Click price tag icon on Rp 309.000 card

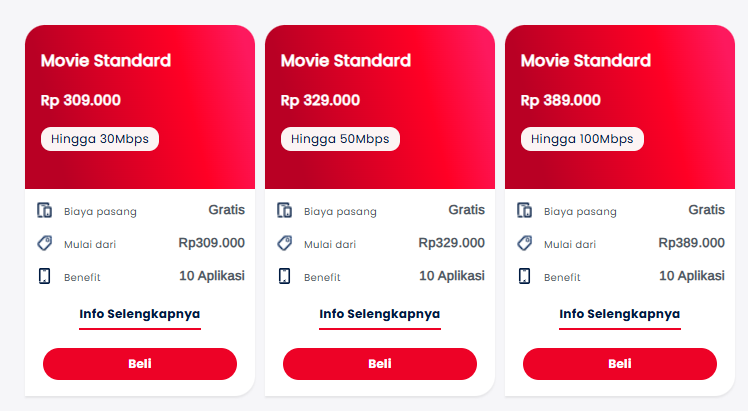tap(44, 243)
